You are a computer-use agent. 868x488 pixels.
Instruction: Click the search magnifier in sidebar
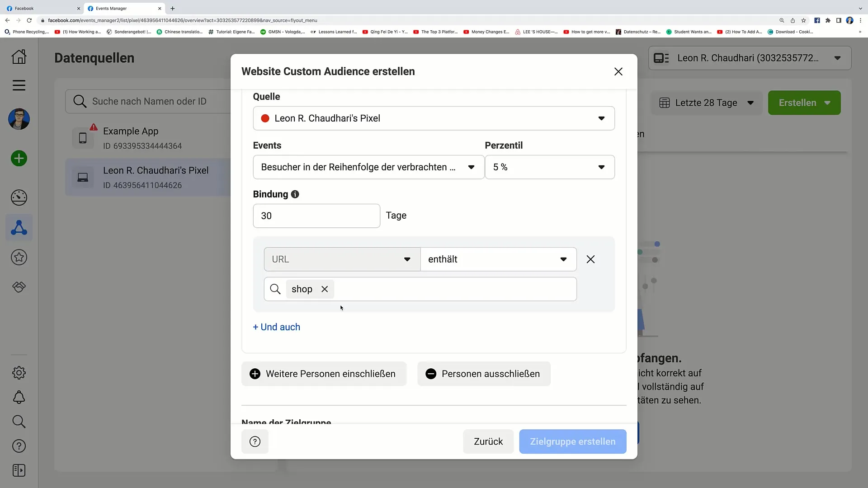[x=19, y=422]
